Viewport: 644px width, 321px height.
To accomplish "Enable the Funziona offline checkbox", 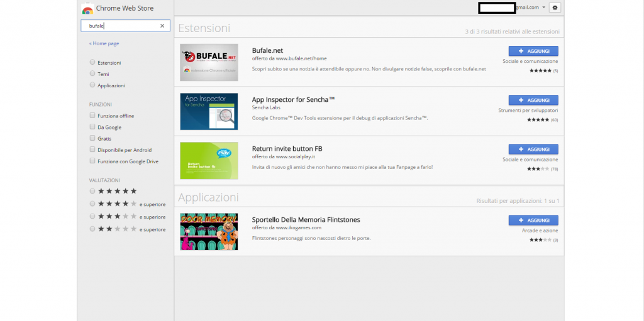I will pos(93,116).
